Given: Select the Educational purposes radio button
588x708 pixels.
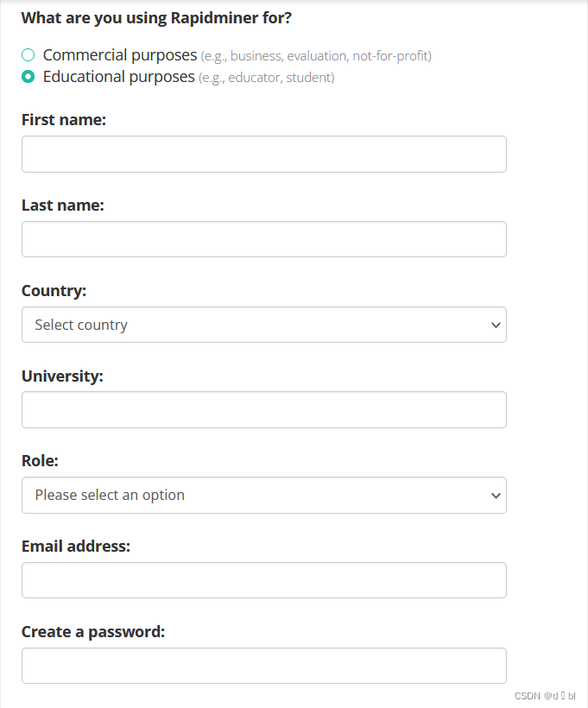Looking at the screenshot, I should (28, 77).
